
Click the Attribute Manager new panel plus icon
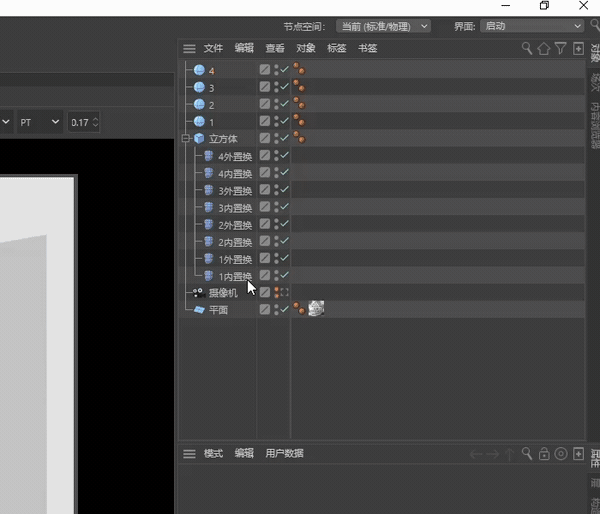[x=578, y=454]
